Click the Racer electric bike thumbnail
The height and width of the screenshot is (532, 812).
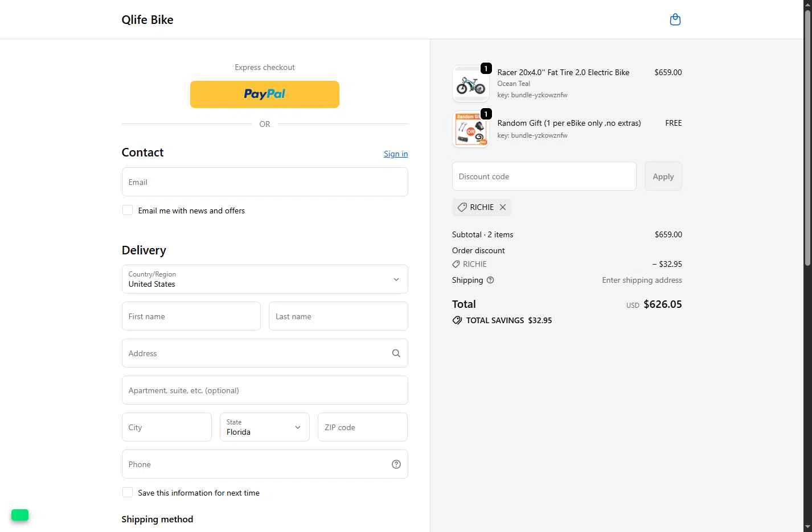[471, 84]
